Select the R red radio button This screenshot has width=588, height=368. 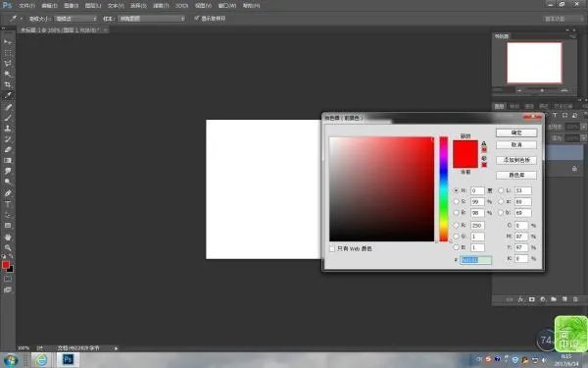456,226
